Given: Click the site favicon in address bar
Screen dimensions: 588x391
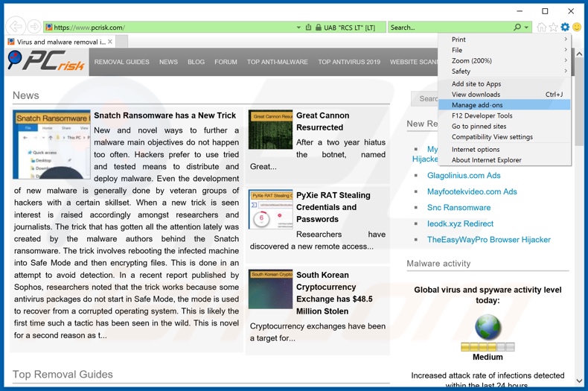Looking at the screenshot, I should [x=48, y=28].
